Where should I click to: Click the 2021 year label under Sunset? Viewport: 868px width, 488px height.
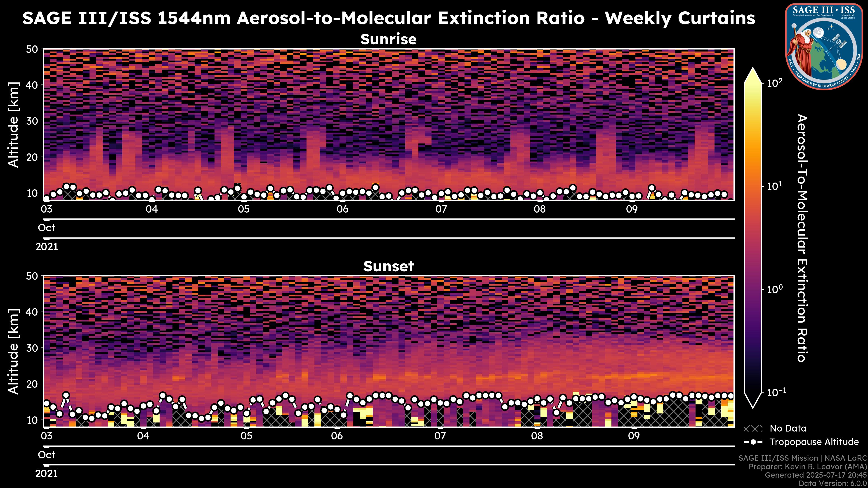point(47,474)
